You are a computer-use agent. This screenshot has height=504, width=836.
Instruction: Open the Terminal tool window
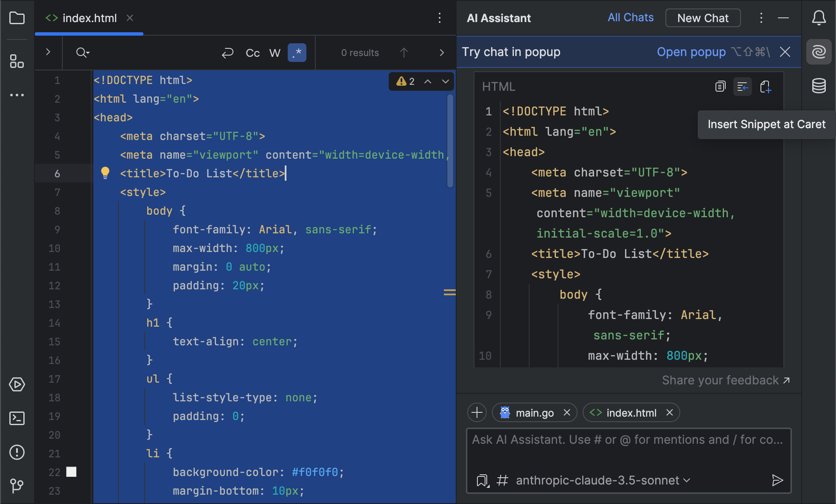pos(17,418)
